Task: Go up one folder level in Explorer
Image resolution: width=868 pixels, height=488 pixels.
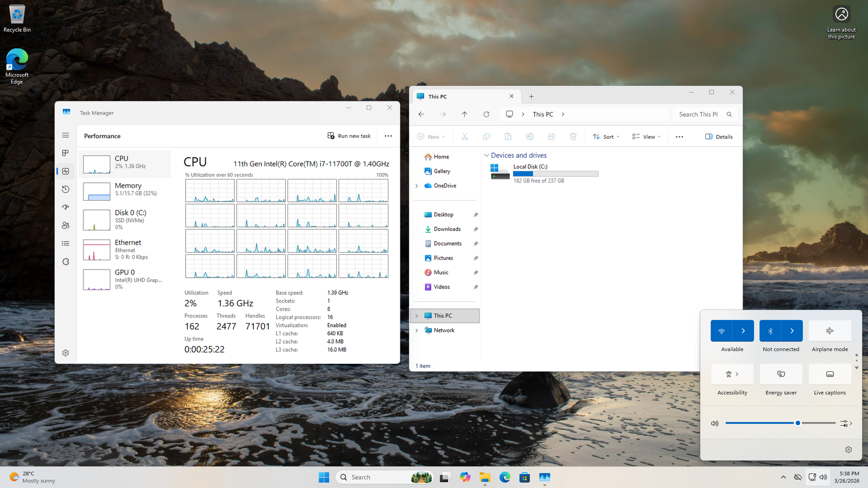Action: (x=464, y=114)
